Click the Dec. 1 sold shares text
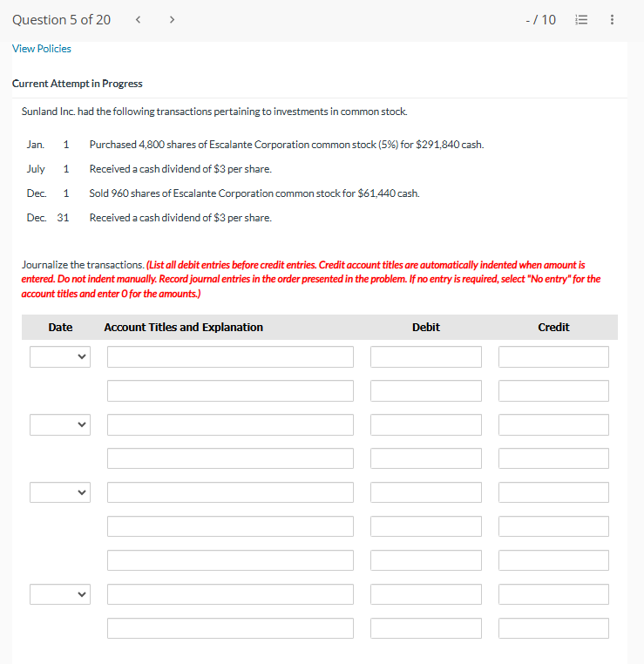 click(254, 193)
